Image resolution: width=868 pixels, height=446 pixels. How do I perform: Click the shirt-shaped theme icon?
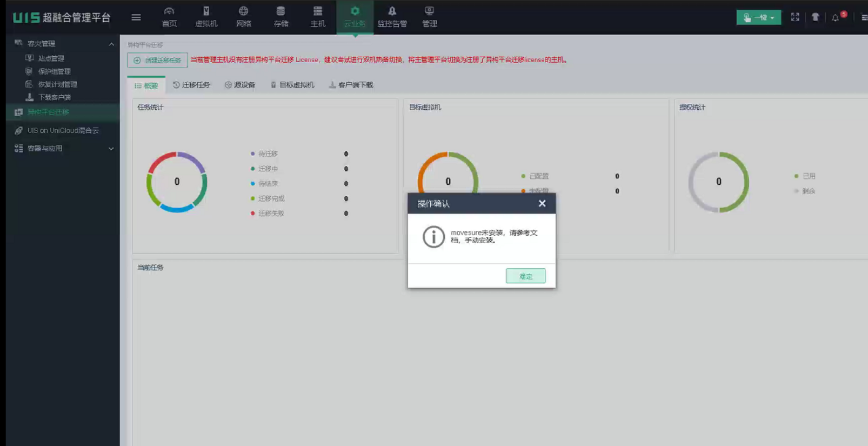815,17
